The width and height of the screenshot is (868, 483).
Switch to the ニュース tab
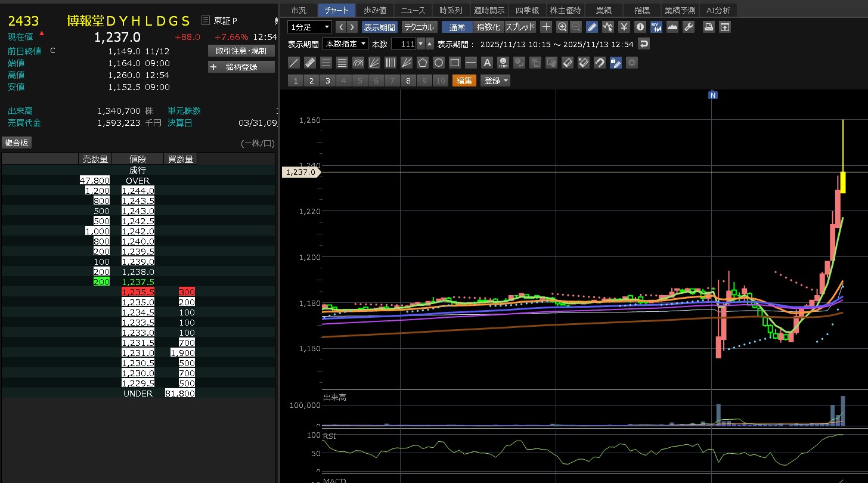click(x=413, y=10)
